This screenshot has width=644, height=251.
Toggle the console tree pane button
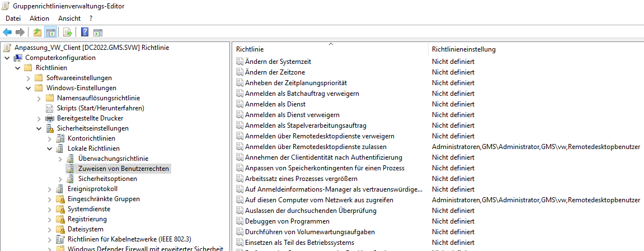click(x=50, y=32)
